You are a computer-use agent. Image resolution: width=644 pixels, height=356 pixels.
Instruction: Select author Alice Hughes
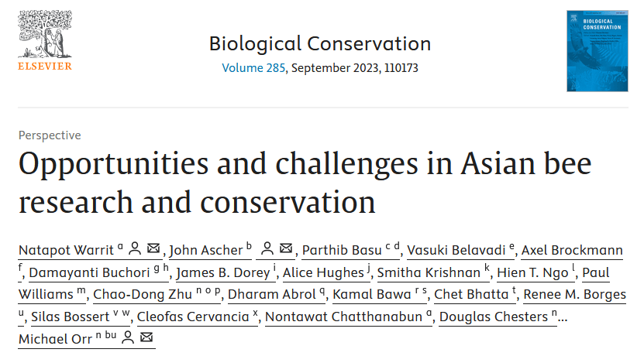click(323, 272)
